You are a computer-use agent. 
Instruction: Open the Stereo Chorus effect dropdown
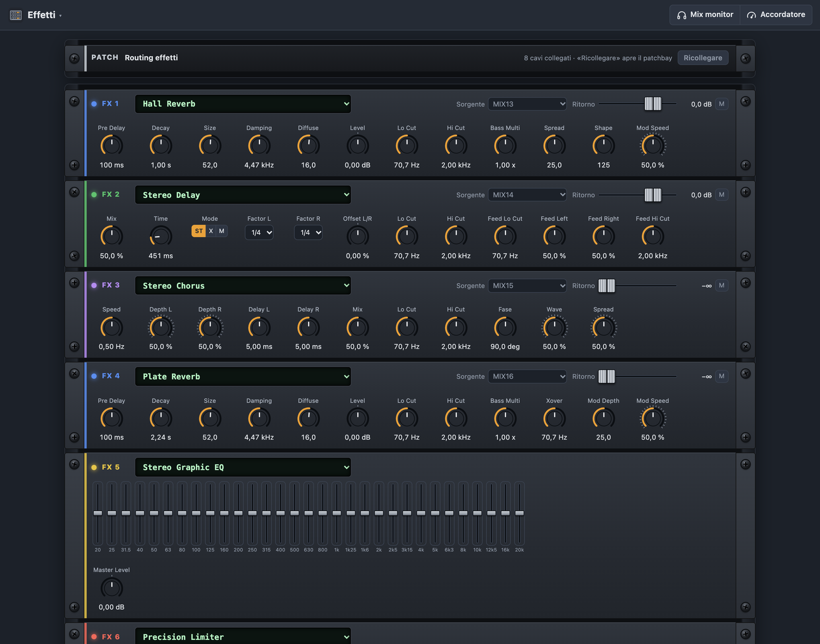pos(243,285)
